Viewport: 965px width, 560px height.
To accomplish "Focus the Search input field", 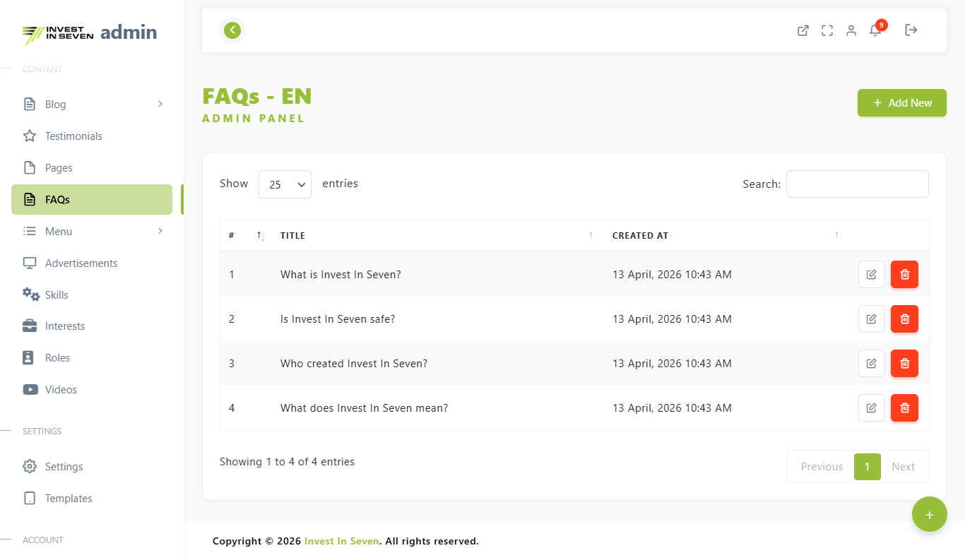I will tap(857, 184).
